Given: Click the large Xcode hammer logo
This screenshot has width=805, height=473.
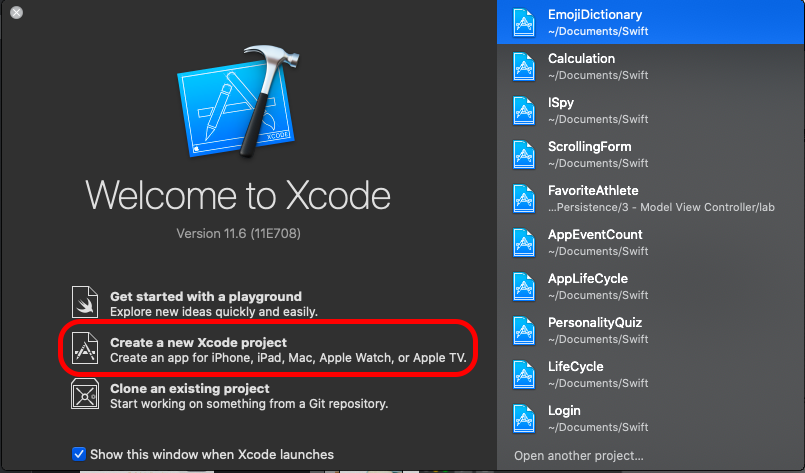Looking at the screenshot, I should [x=238, y=102].
